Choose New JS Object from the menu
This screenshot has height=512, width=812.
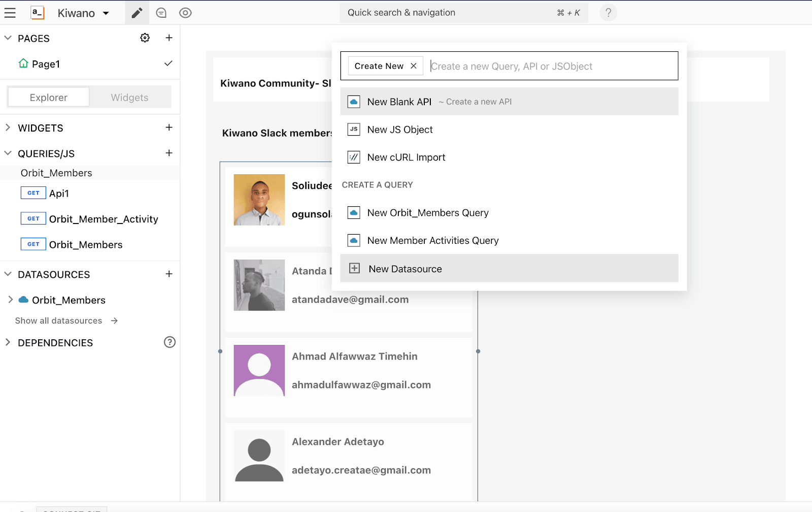tap(400, 130)
